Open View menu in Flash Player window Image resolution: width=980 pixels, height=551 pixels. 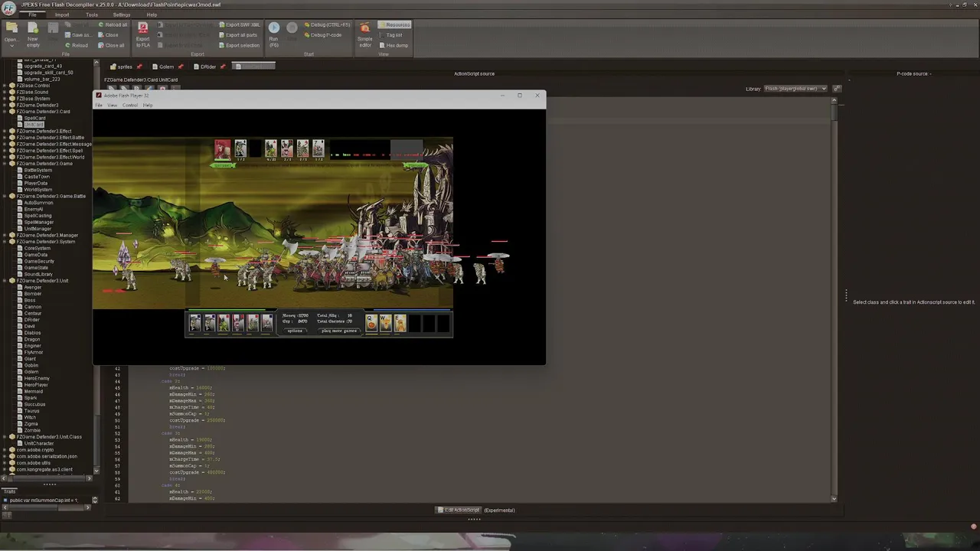112,105
